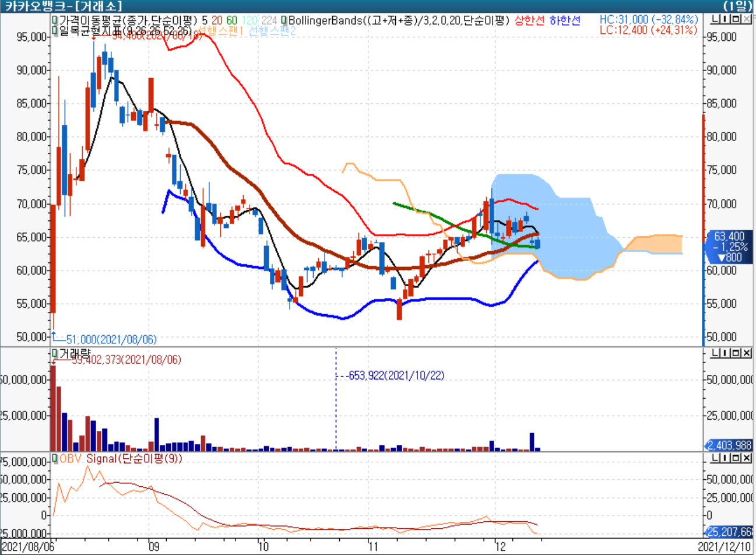This screenshot has width=756, height=555.
Task: Click the green marker before BollingerBands
Action: point(284,20)
